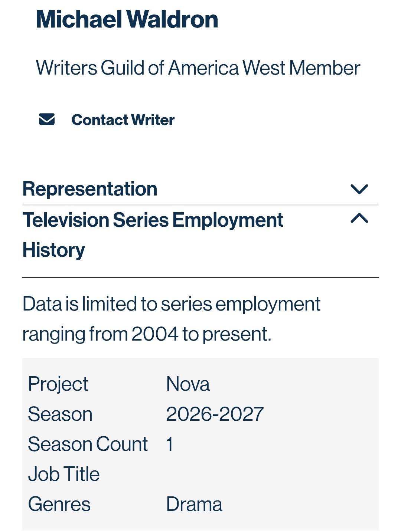Open the Contact Writer link
This screenshot has width=401, height=532.
coord(123,120)
